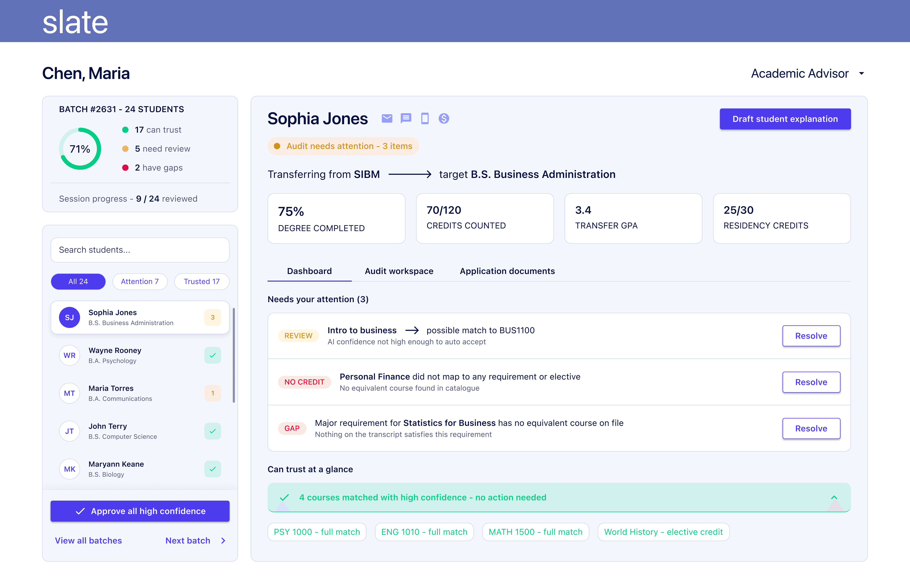Viewport: 910px width, 588px height.
Task: Open Application documents tab
Action: [507, 271]
